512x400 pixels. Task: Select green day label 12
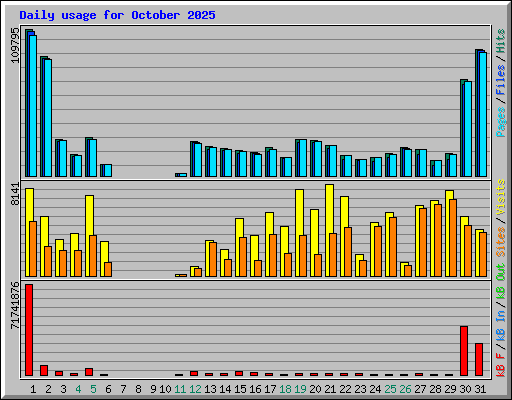195,389
